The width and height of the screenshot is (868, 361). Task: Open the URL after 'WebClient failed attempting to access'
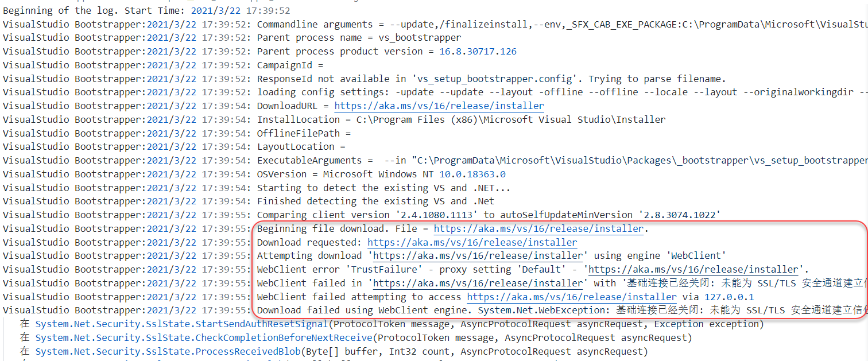[572, 297]
